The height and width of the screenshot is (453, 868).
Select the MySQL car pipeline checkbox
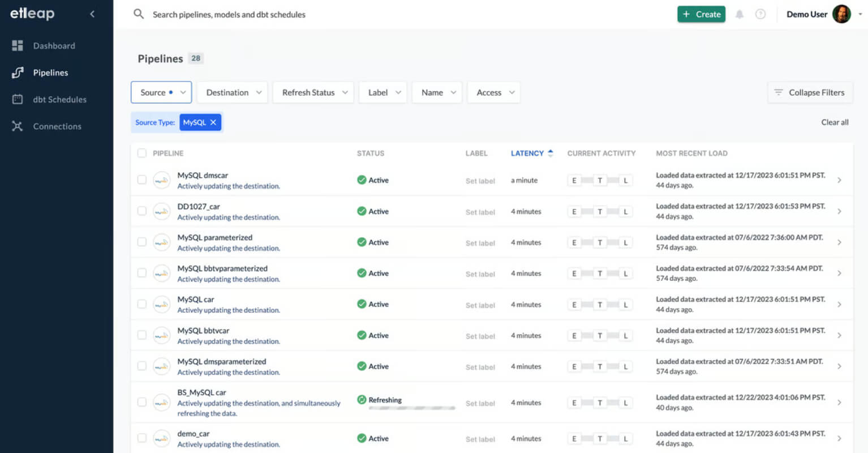point(142,304)
